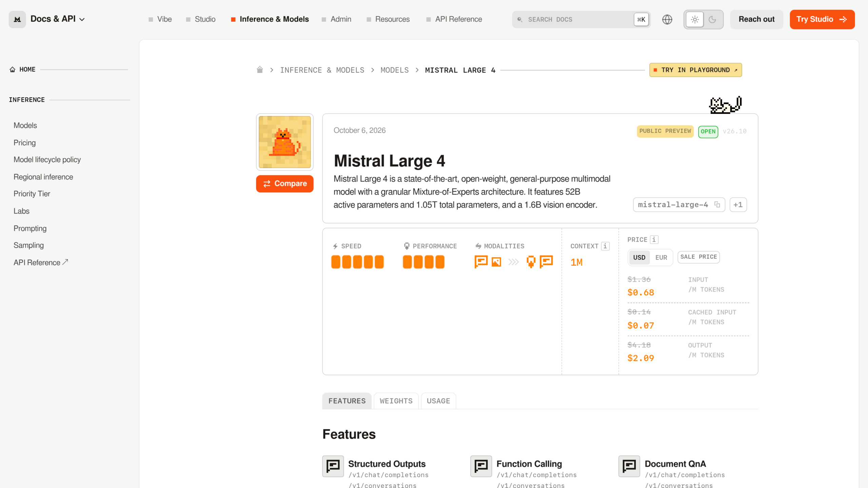This screenshot has width=868, height=488.
Task: Click the Models breadcrumb
Action: [395, 70]
